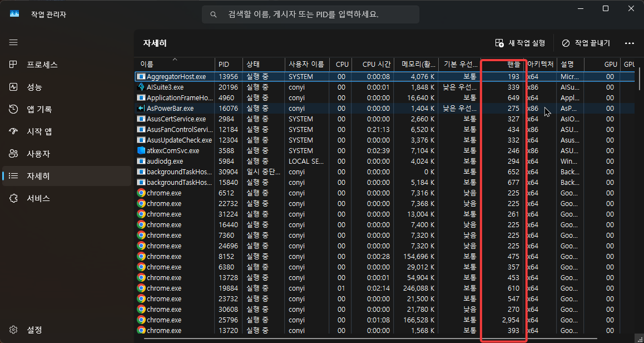Click the Chrome icon beside a chrome.exe entry
Image resolution: width=644 pixels, height=343 pixels.
tap(141, 193)
